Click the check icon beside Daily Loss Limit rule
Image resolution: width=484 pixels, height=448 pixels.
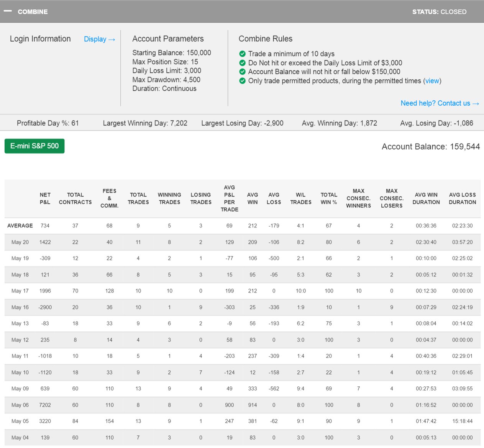tap(242, 63)
